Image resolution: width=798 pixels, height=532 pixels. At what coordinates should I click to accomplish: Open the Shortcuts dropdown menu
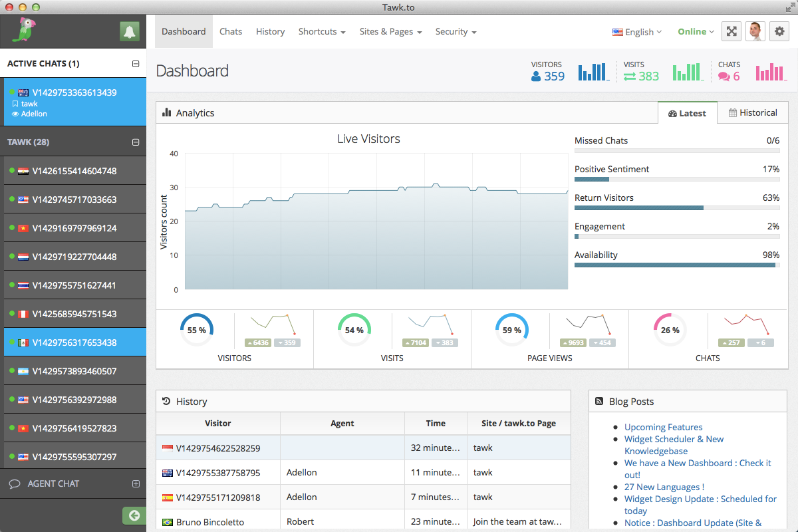(322, 31)
